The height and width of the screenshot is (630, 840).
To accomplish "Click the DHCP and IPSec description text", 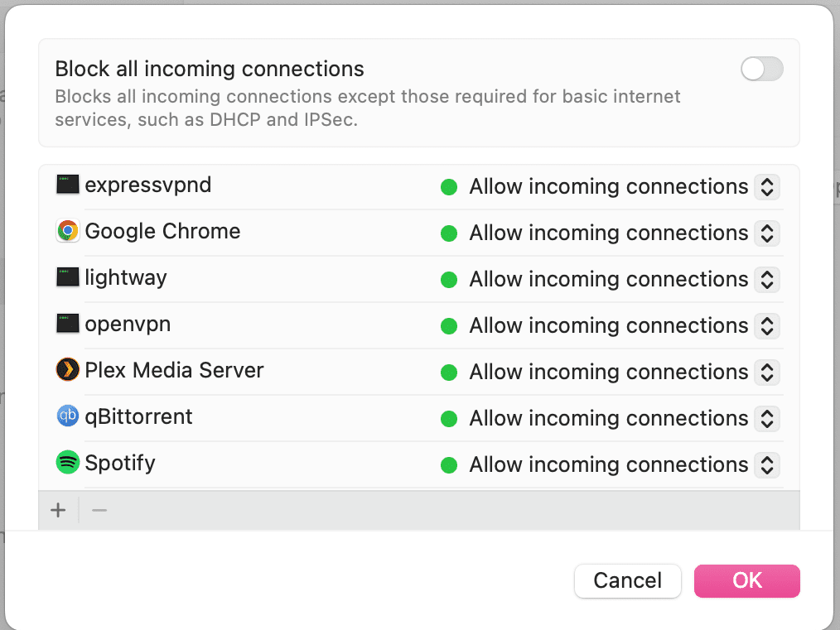I will [367, 108].
